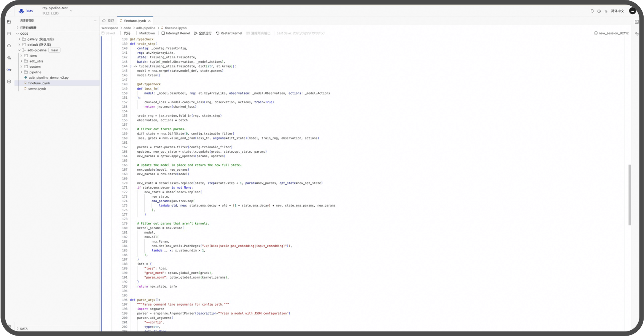The image size is (644, 336).
Task: Open the Dify sidebar icon
Action: click(9, 70)
